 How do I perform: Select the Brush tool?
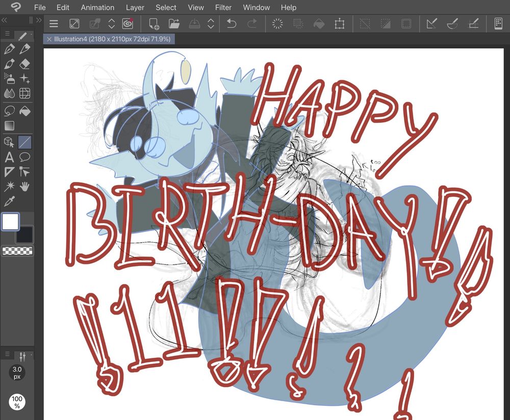(x=9, y=64)
